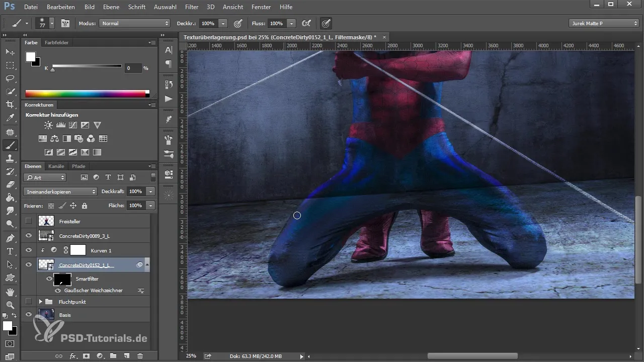Open the Deckkr. opacity dropdown arrow

pyautogui.click(x=223, y=23)
